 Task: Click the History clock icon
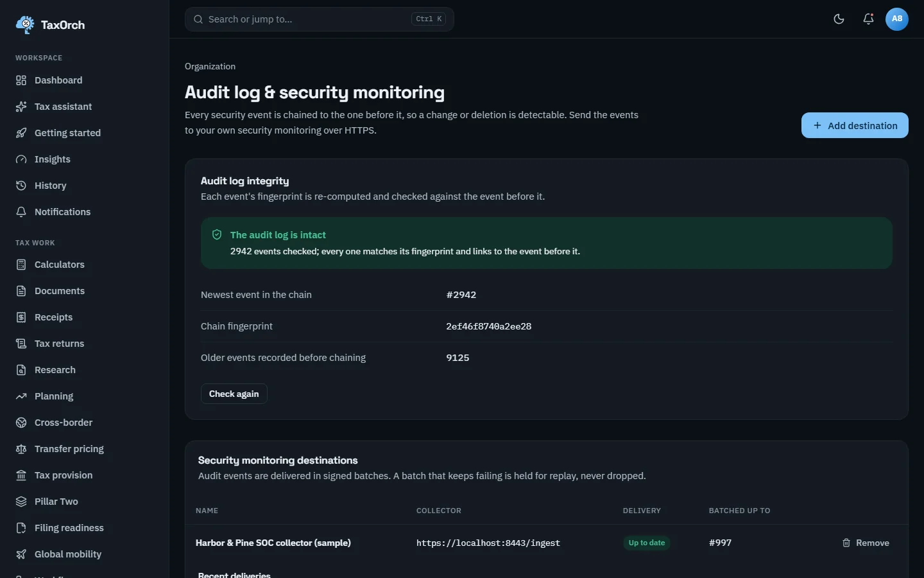click(21, 186)
